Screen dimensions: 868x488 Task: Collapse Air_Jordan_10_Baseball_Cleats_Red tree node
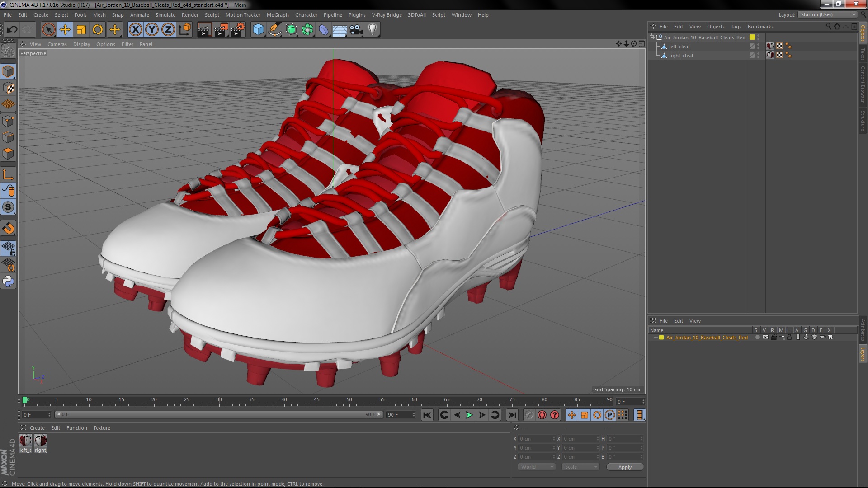[652, 38]
